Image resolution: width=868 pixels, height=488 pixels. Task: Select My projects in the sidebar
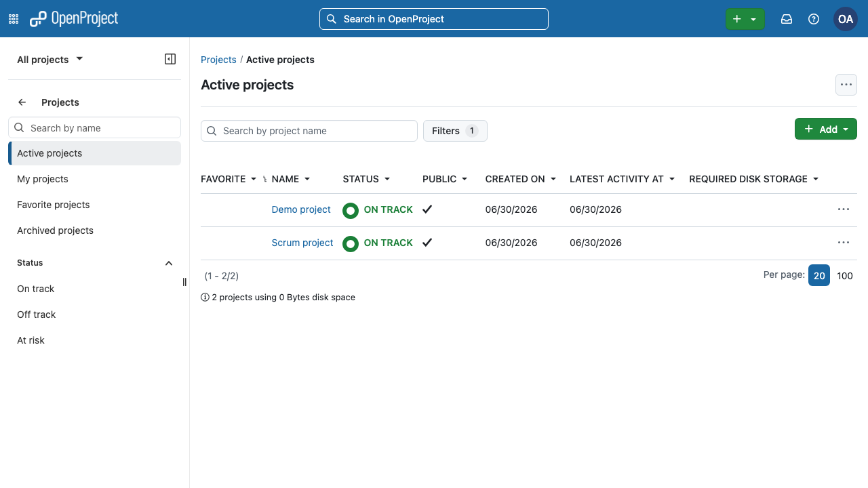(94, 179)
